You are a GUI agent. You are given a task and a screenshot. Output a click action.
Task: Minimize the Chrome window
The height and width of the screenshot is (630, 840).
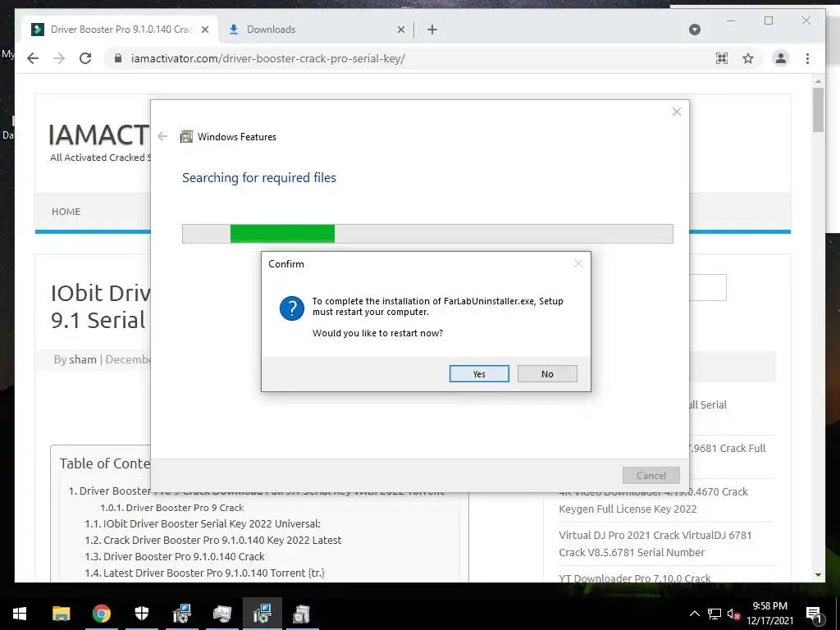tap(731, 21)
